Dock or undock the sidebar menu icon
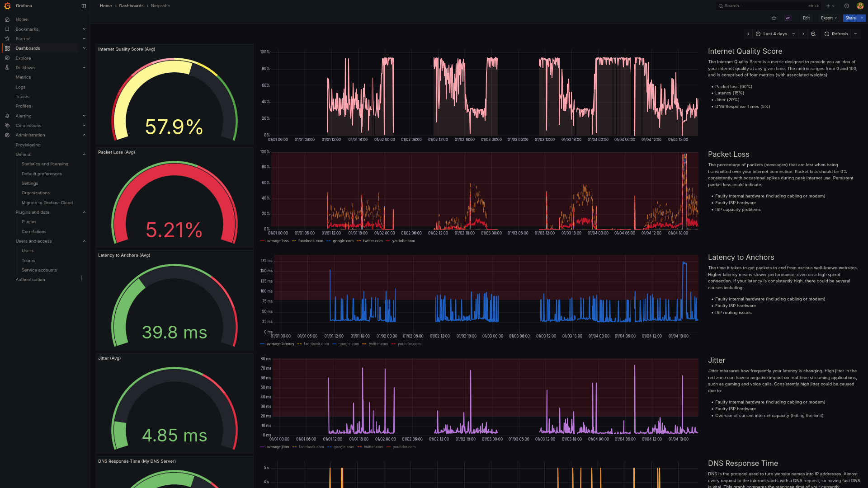Viewport: 868px width, 488px height. tap(84, 6)
